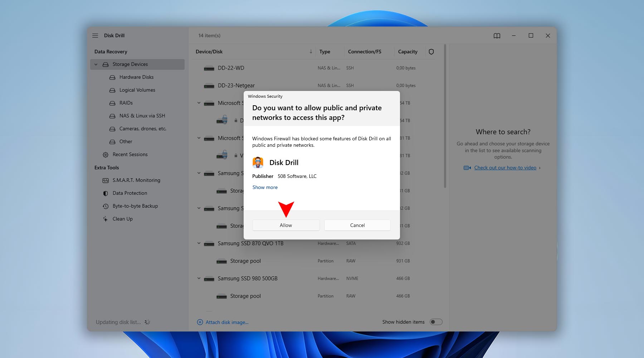The height and width of the screenshot is (358, 644).
Task: Collapse the Samsung SSD 980 500GB row
Action: click(x=199, y=279)
